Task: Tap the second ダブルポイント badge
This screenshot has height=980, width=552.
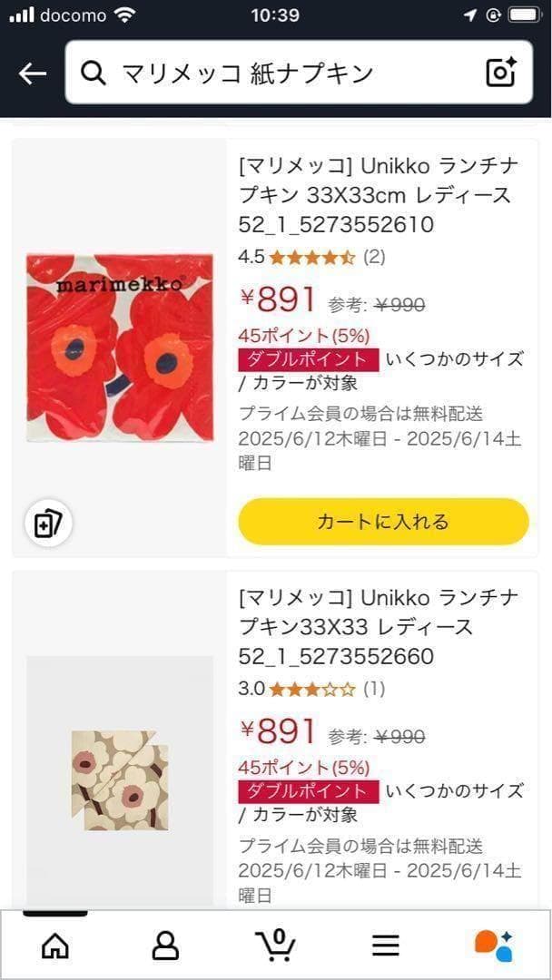Action: (307, 791)
